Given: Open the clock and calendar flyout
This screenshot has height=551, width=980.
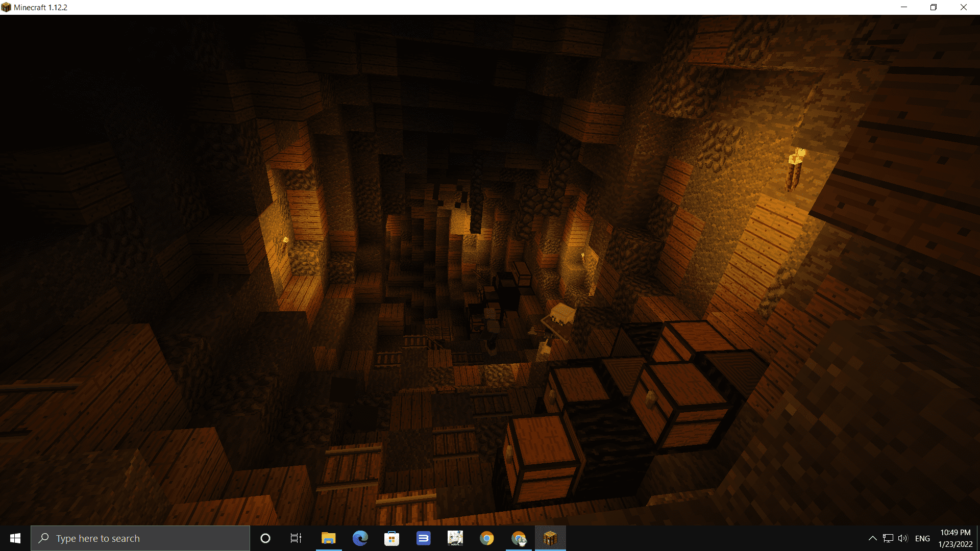Looking at the screenshot, I should click(955, 538).
